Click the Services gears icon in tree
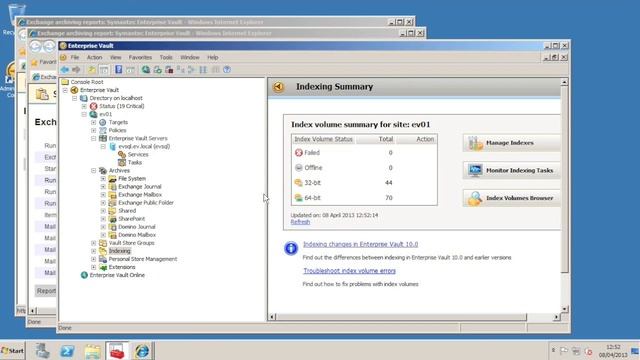Screen dimensions: 640x360 tap(122, 154)
